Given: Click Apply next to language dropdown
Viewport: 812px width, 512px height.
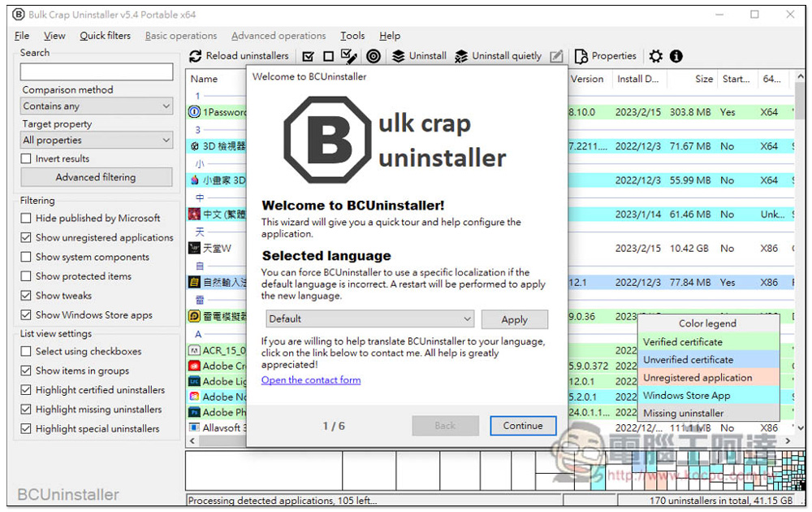Looking at the screenshot, I should click(x=514, y=319).
